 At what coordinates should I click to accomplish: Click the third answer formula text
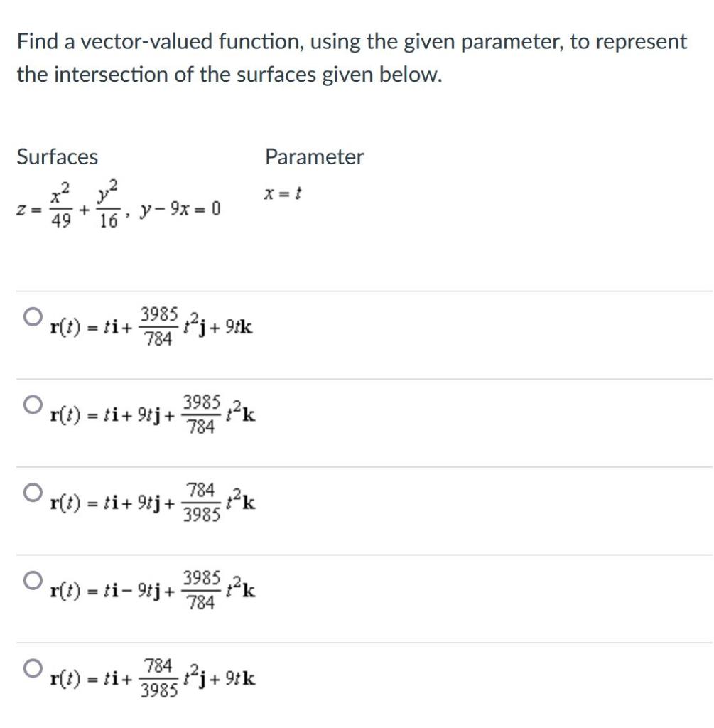tap(153, 501)
